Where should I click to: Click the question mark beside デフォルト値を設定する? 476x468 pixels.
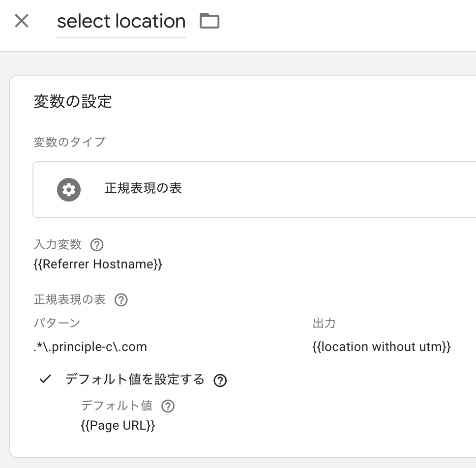220,380
